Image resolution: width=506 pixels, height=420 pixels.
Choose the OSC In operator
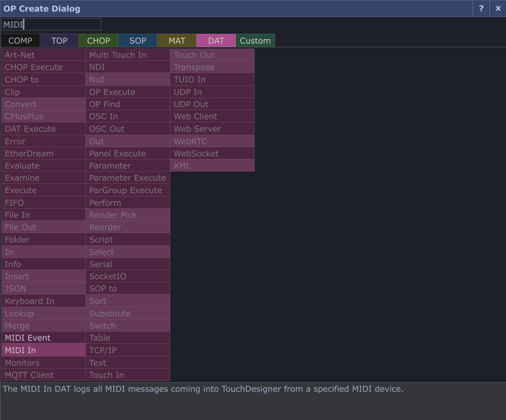128,116
